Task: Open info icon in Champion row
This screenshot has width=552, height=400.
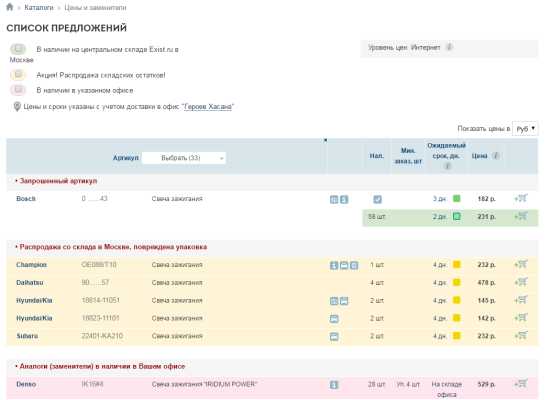Action: coord(334,265)
